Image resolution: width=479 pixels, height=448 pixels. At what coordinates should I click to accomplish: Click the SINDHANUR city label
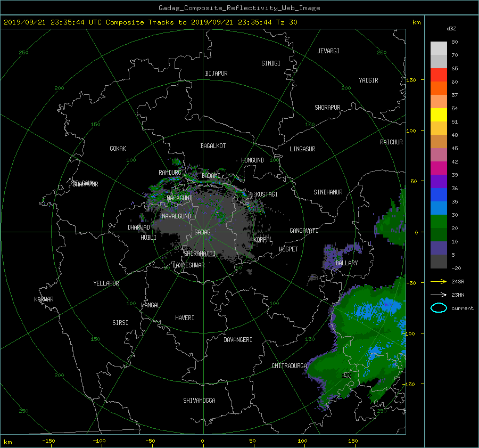[x=328, y=192]
